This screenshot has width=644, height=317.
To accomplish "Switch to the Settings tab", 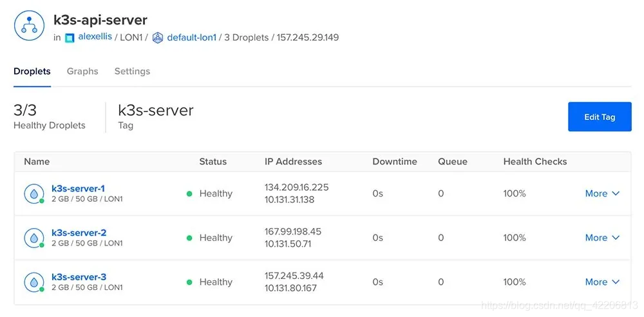I will pyautogui.click(x=132, y=71).
